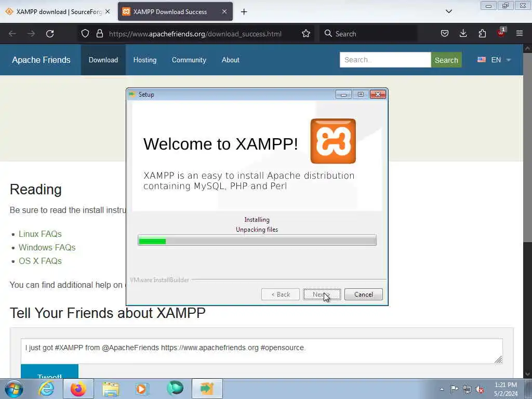
Task: Click the installation progress bar
Action: [x=257, y=240]
